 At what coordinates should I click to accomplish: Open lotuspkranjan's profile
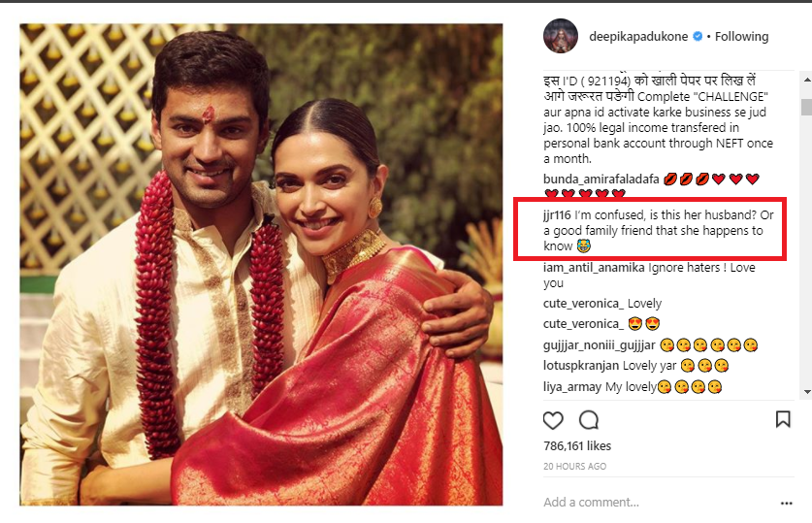(581, 366)
